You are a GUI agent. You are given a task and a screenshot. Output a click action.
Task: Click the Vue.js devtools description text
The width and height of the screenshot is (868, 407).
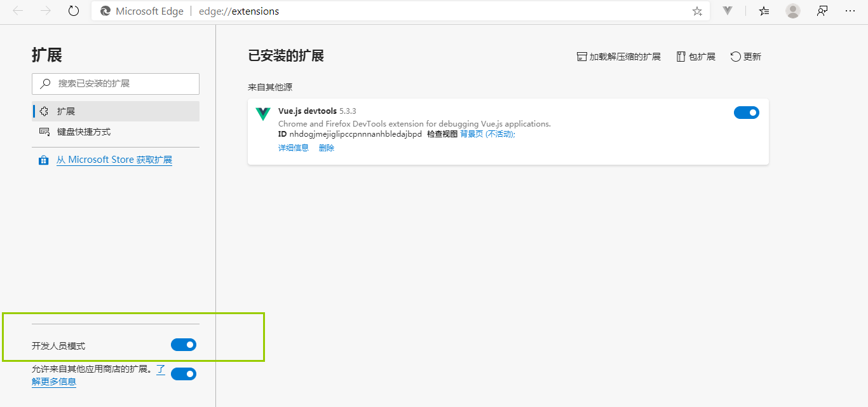414,123
